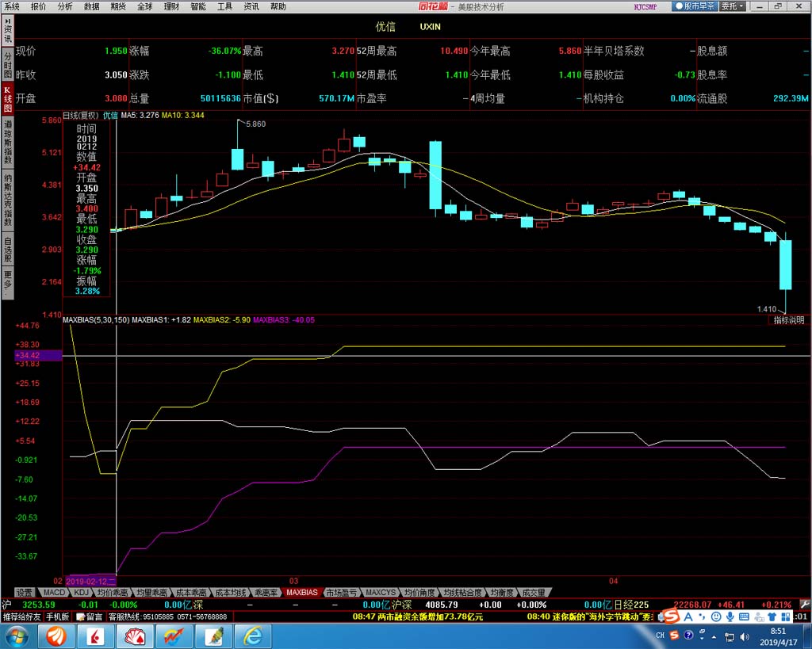This screenshot has height=649, width=812.
Task: Open the stock chart arrow taskbar icon
Action: pos(174,636)
